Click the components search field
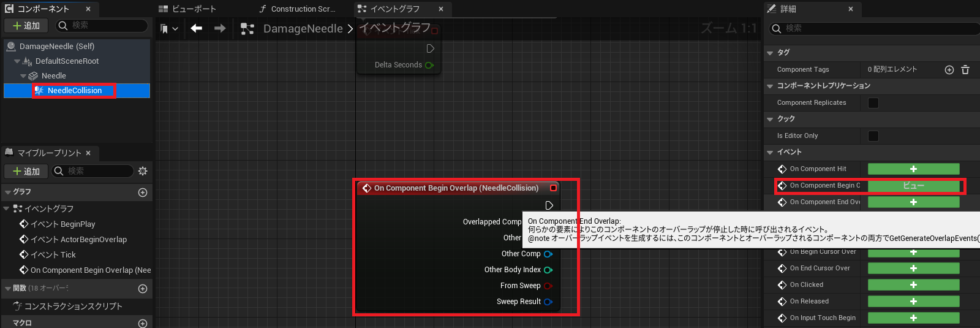980x328 pixels. coord(102,26)
